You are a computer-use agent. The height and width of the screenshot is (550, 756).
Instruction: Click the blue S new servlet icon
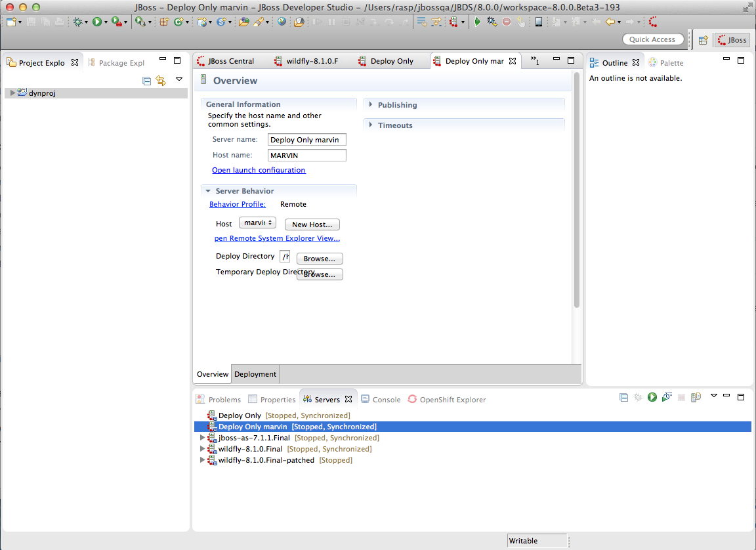coord(221,22)
